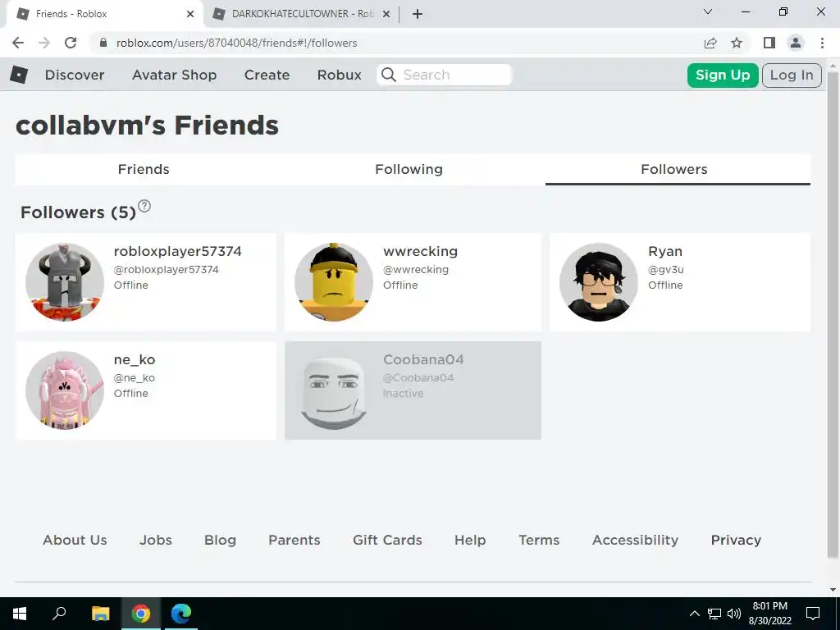
Task: Click the page vertical scrollbar
Action: [x=833, y=313]
